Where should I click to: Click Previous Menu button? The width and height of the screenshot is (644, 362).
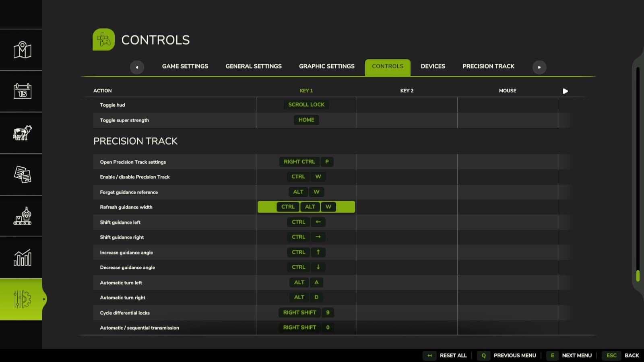(507, 356)
